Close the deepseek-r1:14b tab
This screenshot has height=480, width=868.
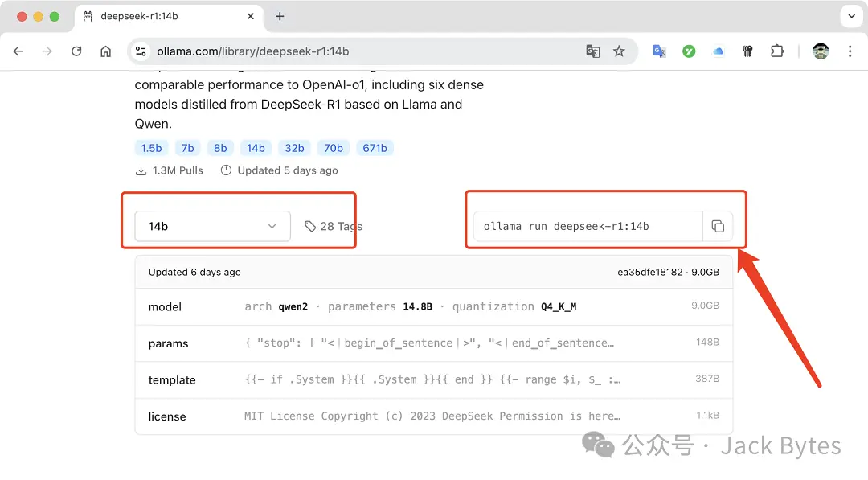(252, 16)
